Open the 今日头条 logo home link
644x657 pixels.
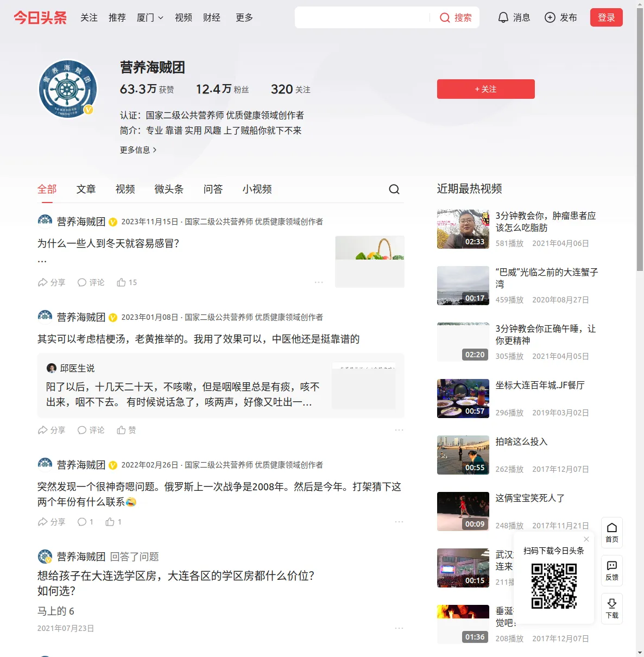point(40,17)
